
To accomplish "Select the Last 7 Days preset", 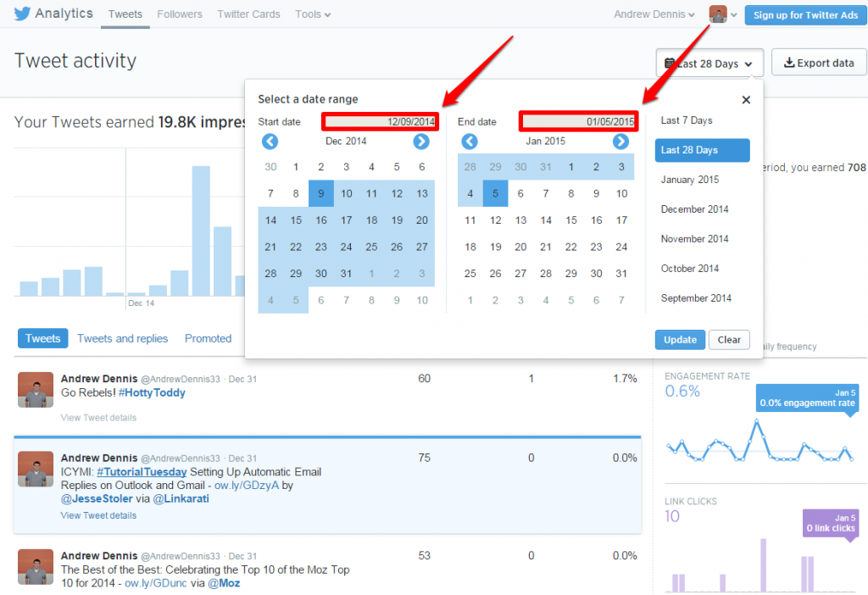I will 687,120.
